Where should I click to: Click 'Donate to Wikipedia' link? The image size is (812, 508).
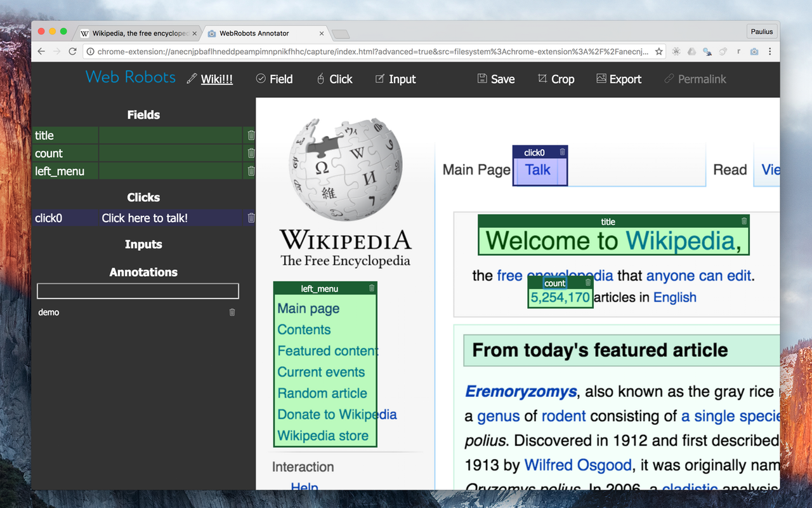point(337,414)
